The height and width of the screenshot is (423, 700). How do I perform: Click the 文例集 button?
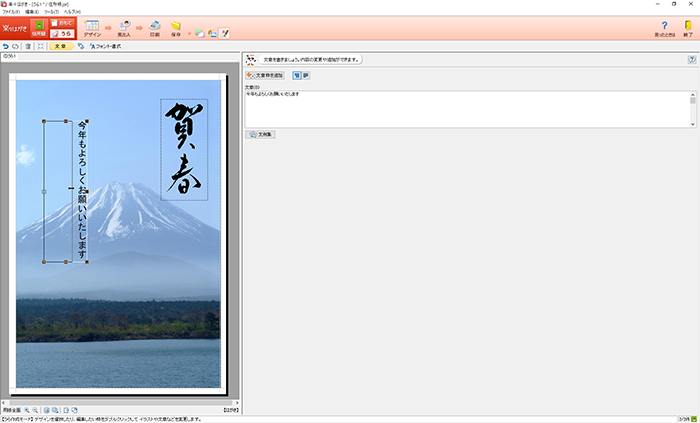[x=261, y=133]
